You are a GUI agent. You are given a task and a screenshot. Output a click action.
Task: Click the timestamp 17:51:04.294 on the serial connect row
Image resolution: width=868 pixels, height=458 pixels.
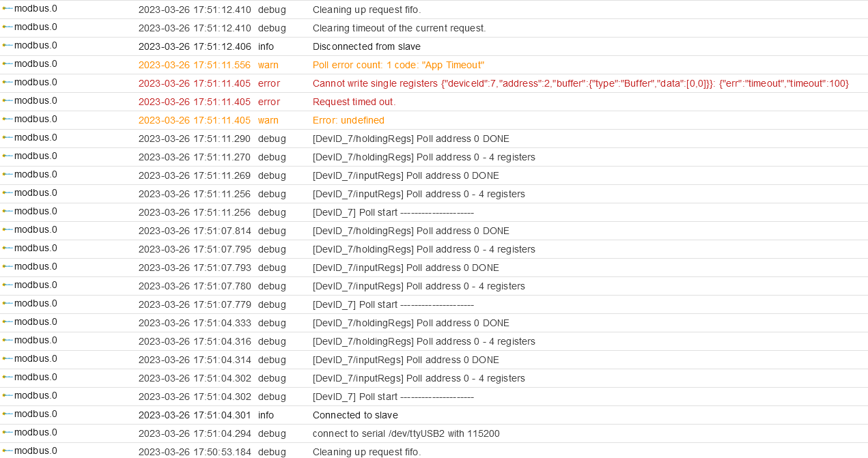pyautogui.click(x=195, y=433)
